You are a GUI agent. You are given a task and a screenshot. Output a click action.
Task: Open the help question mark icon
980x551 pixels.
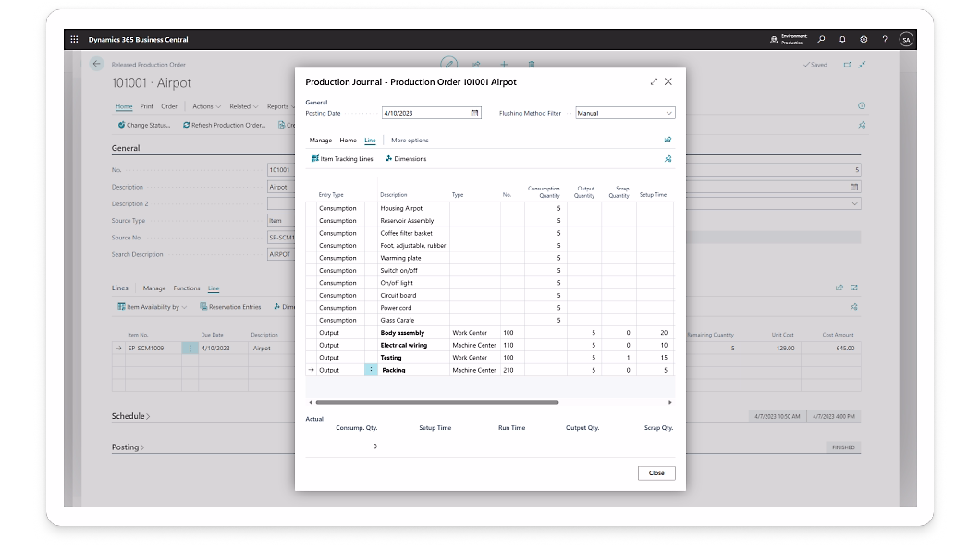pos(885,40)
